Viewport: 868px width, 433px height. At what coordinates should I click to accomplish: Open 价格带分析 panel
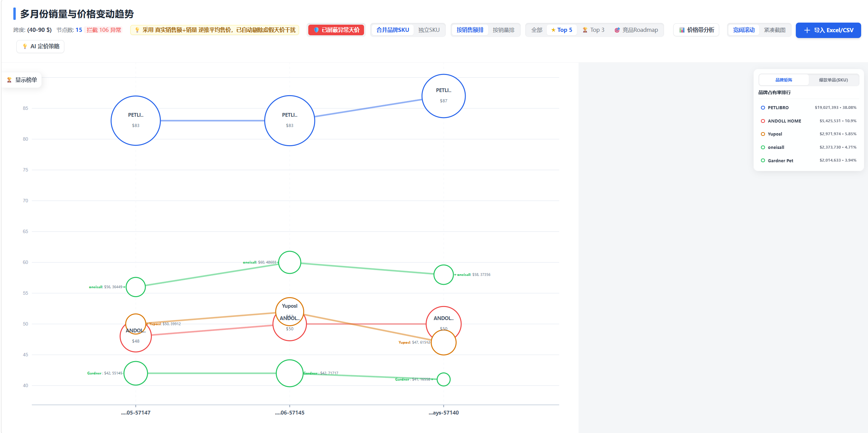(x=696, y=30)
